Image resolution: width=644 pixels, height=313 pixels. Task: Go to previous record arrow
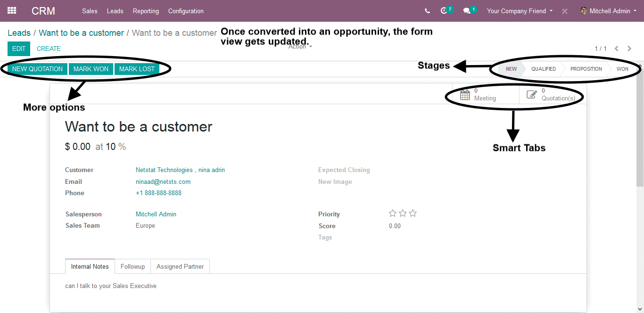click(x=617, y=49)
